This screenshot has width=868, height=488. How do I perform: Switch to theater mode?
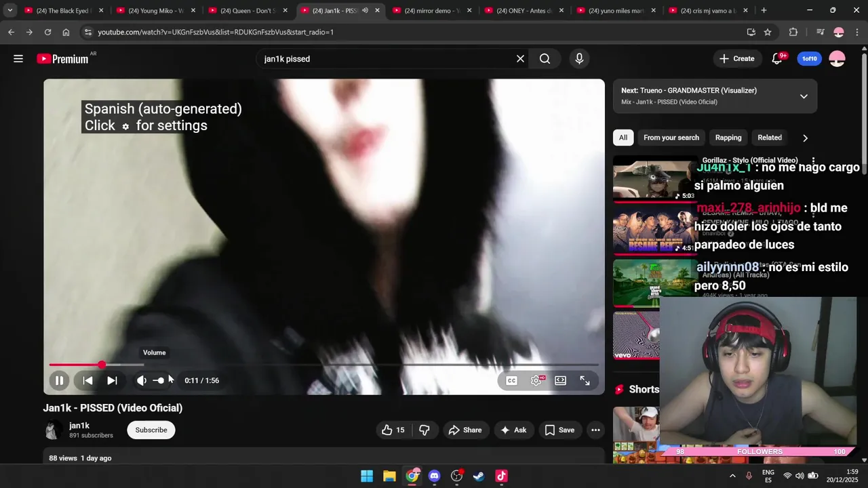pyautogui.click(x=560, y=381)
